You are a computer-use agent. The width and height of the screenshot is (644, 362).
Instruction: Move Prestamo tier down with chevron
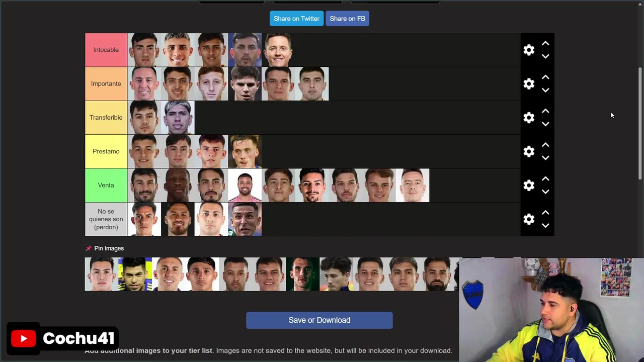tap(545, 158)
